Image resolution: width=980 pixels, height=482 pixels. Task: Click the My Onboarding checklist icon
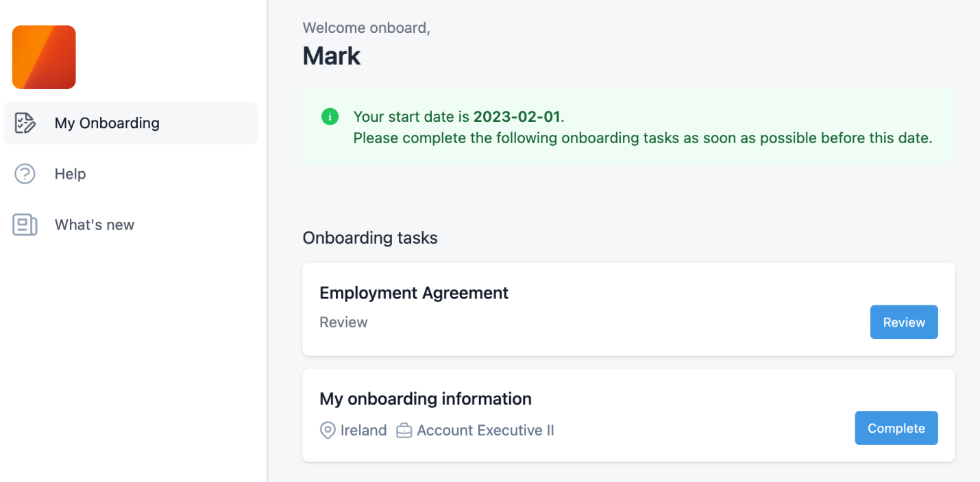click(x=25, y=123)
